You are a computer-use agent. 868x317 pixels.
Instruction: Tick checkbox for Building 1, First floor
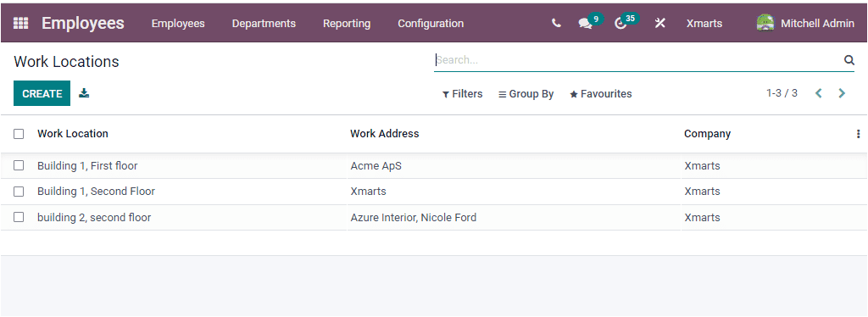[x=19, y=165]
